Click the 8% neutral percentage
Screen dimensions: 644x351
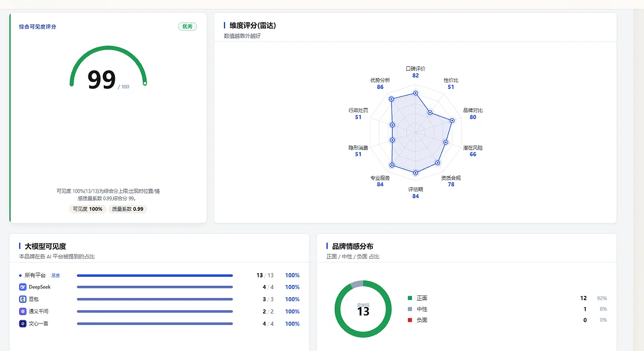tap(603, 309)
